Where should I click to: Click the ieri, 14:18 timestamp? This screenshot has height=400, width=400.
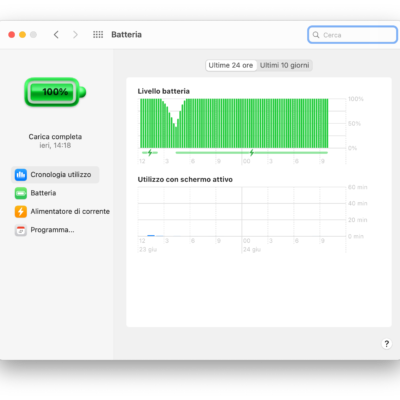pos(55,145)
